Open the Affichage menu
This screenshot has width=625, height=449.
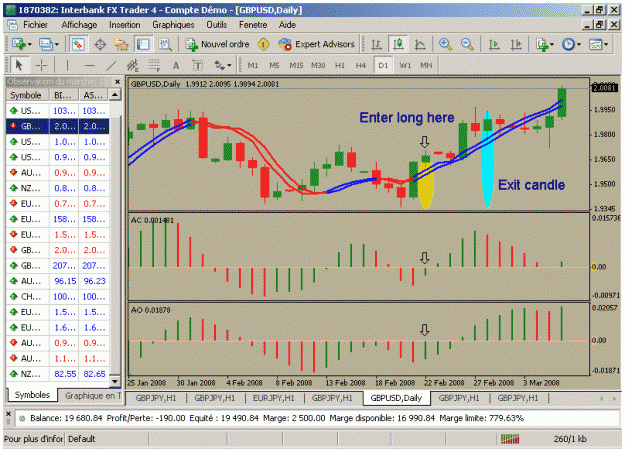pyautogui.click(x=79, y=25)
